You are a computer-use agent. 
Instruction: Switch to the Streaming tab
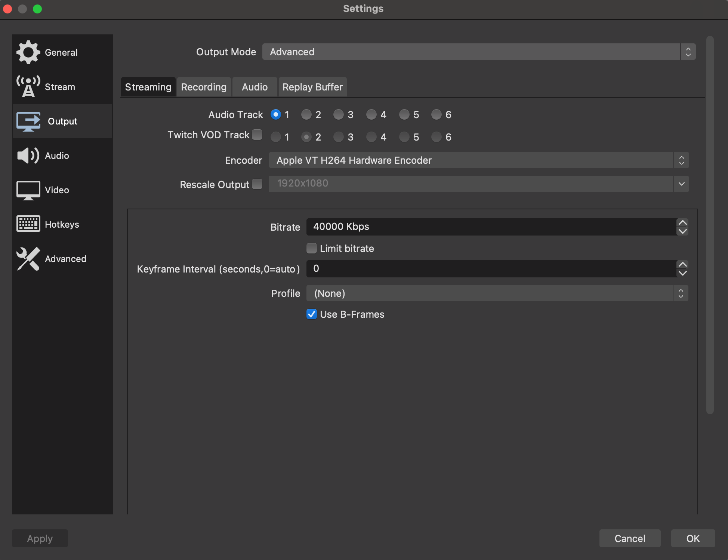point(148,87)
